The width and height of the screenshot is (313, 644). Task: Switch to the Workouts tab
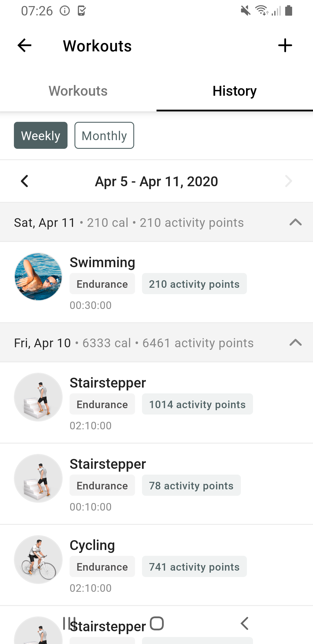[78, 91]
